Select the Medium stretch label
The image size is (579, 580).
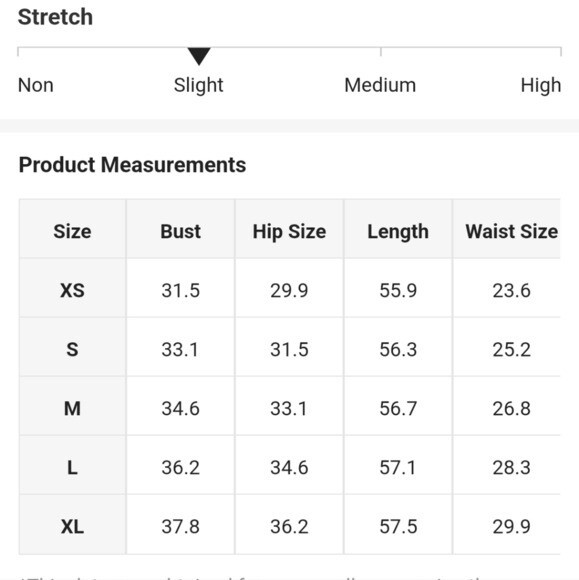[380, 85]
